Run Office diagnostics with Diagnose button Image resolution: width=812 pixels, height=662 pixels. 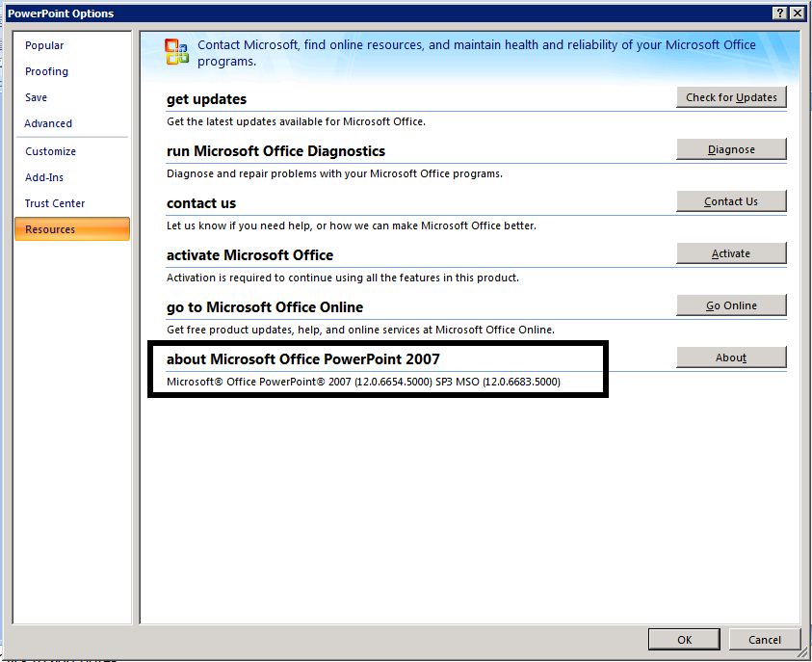pos(731,149)
